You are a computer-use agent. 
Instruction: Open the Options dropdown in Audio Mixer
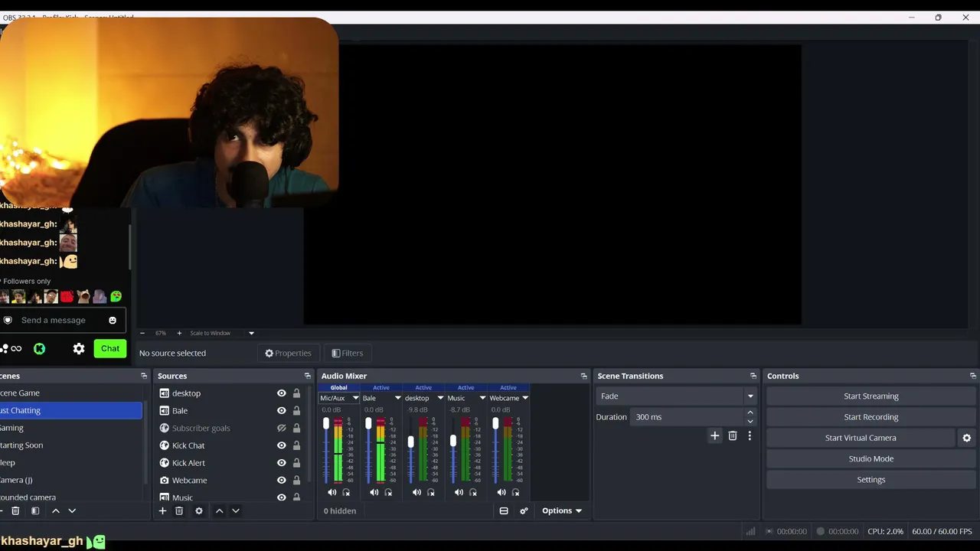click(562, 510)
